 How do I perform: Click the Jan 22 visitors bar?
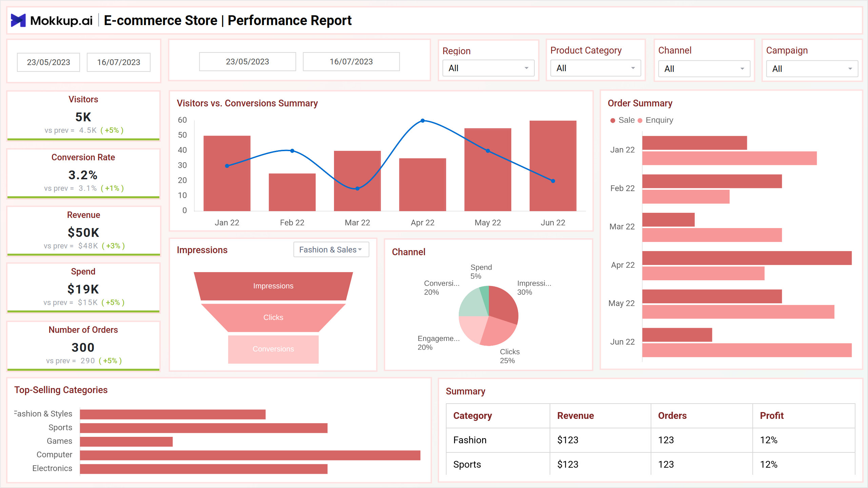coord(227,173)
